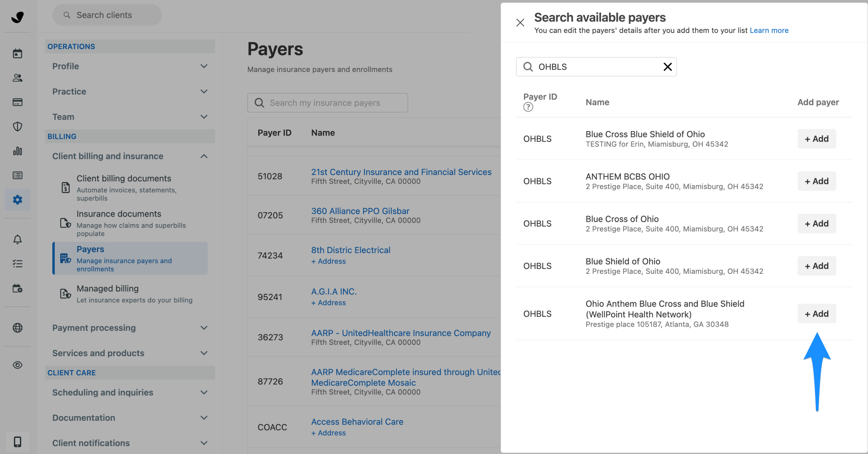Open the settings gear icon

[17, 200]
